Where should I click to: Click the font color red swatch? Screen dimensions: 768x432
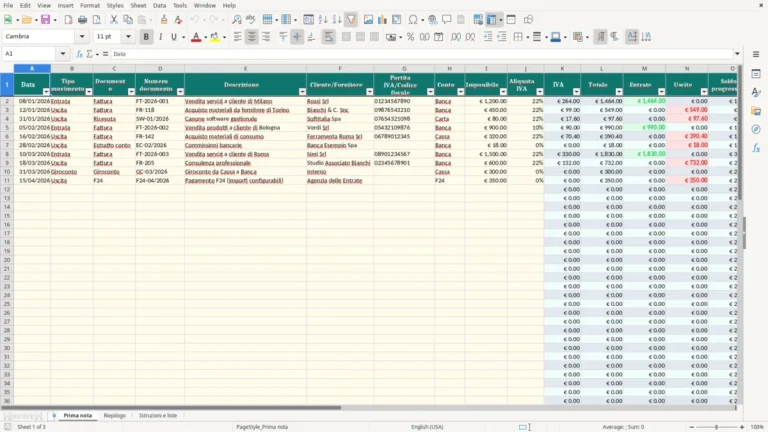[196, 37]
